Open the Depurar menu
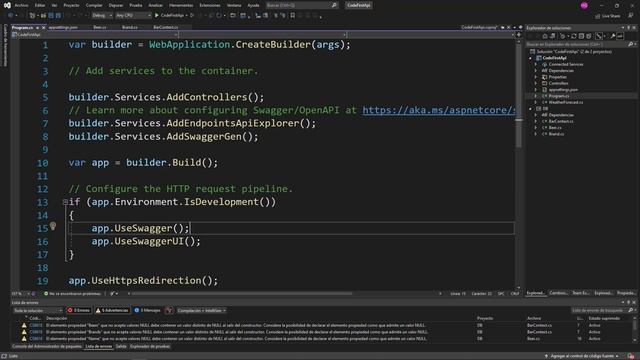The height and width of the screenshot is (360, 640). pos(116,5)
